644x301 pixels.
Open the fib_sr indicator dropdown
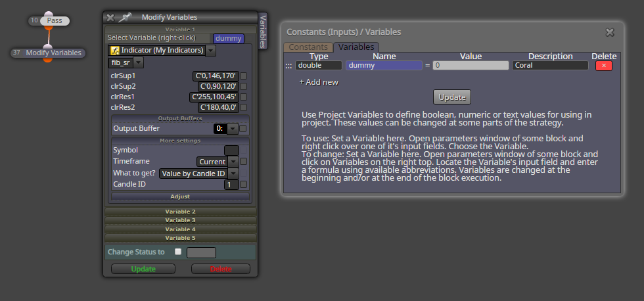pos(138,63)
